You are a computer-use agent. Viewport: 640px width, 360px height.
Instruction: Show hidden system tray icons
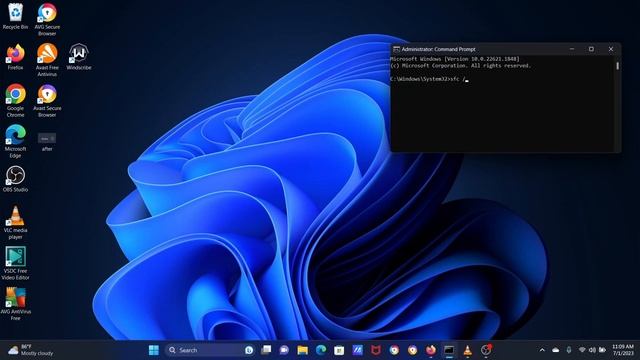(542, 350)
